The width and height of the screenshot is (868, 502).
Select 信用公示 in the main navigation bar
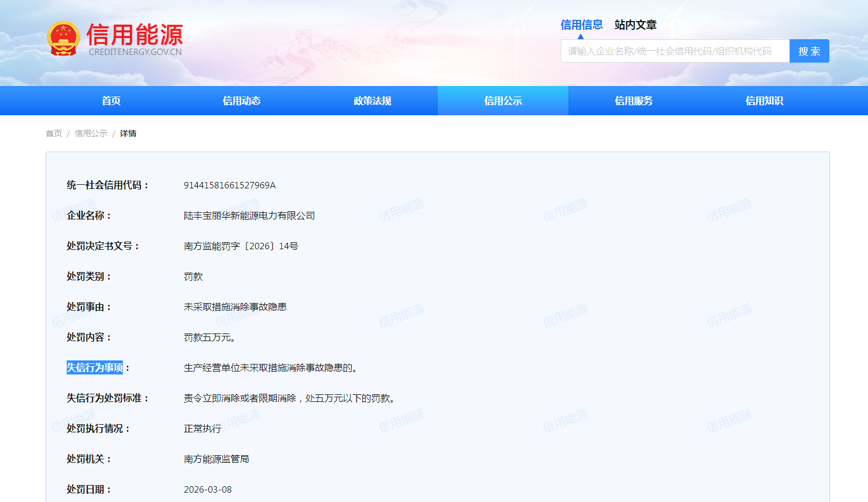pos(503,101)
